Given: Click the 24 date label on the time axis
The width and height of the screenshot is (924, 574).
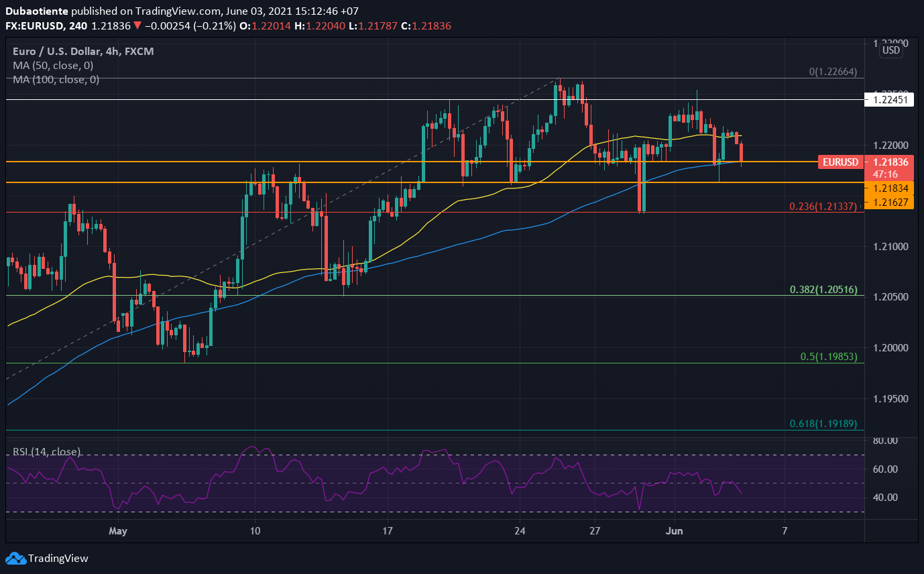Looking at the screenshot, I should (x=519, y=531).
